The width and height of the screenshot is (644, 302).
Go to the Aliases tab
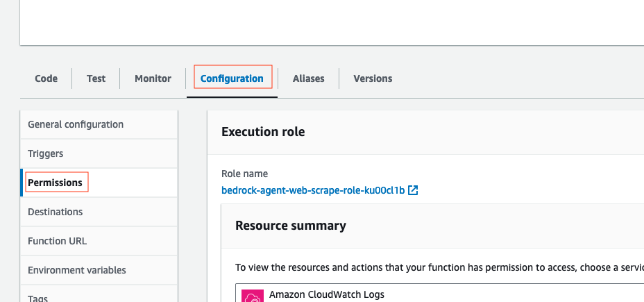[x=308, y=78]
